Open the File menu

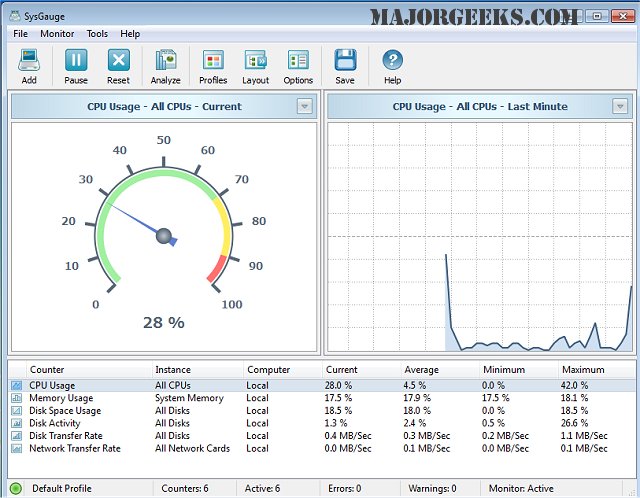coord(20,34)
